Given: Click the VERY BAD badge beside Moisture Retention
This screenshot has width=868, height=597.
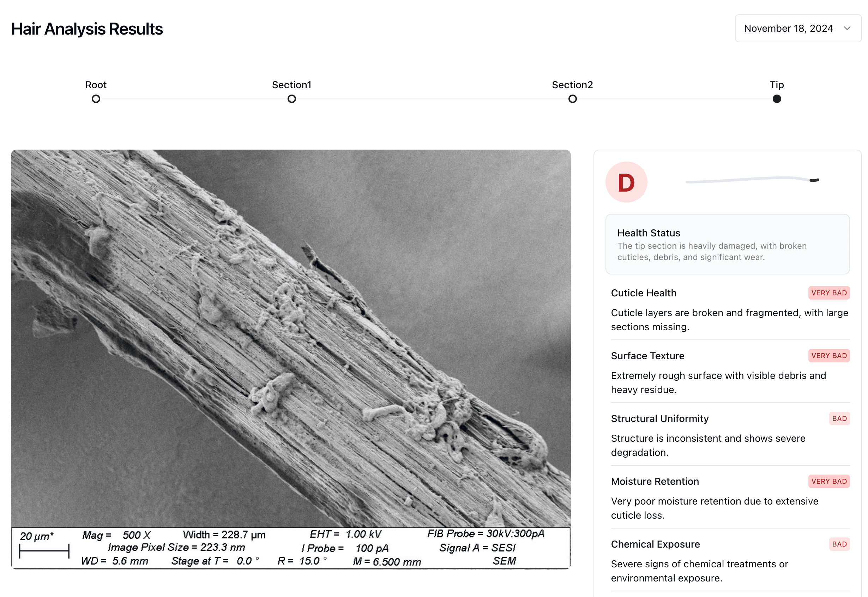Looking at the screenshot, I should point(828,481).
